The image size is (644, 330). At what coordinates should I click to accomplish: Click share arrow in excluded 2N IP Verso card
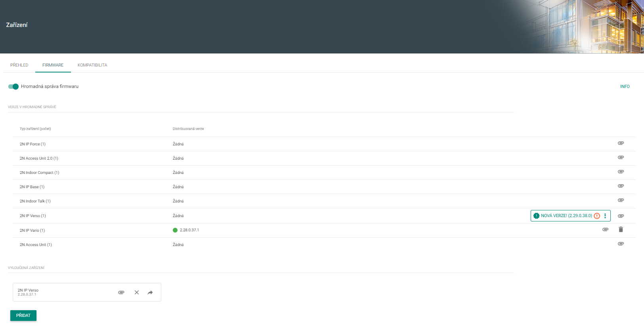150,292
